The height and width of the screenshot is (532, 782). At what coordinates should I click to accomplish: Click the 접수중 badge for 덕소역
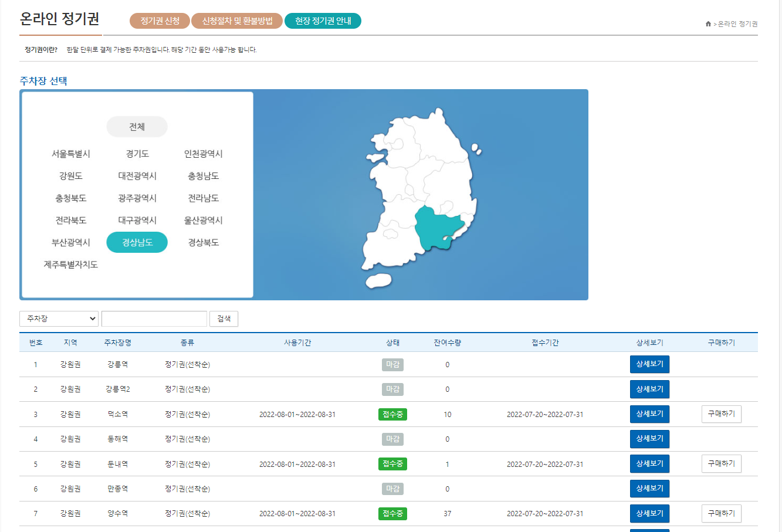(392, 415)
